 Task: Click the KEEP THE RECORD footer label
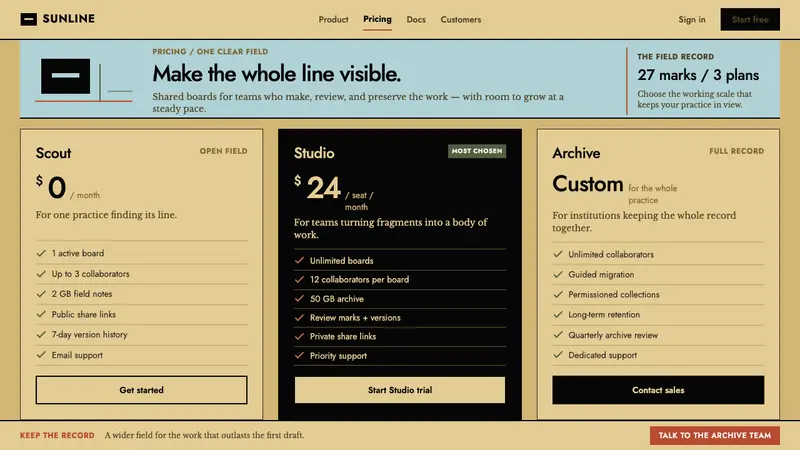tap(57, 435)
